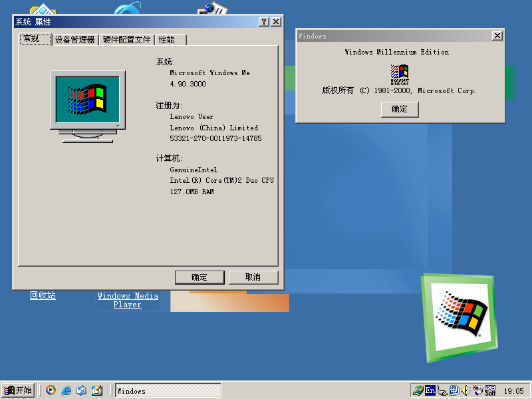Click the globe connection tray icon
Viewport: 532px width, 399px height.
(418, 390)
